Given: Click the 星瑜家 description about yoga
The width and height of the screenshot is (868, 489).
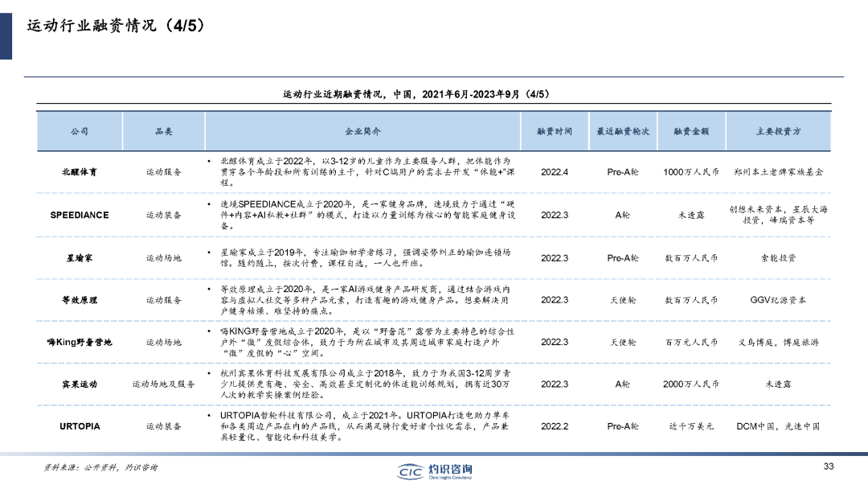Looking at the screenshot, I should [x=365, y=258].
